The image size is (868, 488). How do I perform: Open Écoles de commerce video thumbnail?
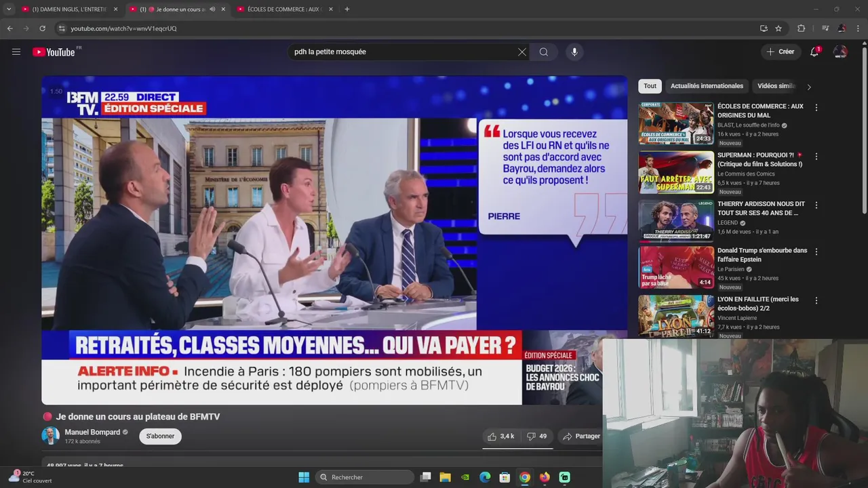676,123
